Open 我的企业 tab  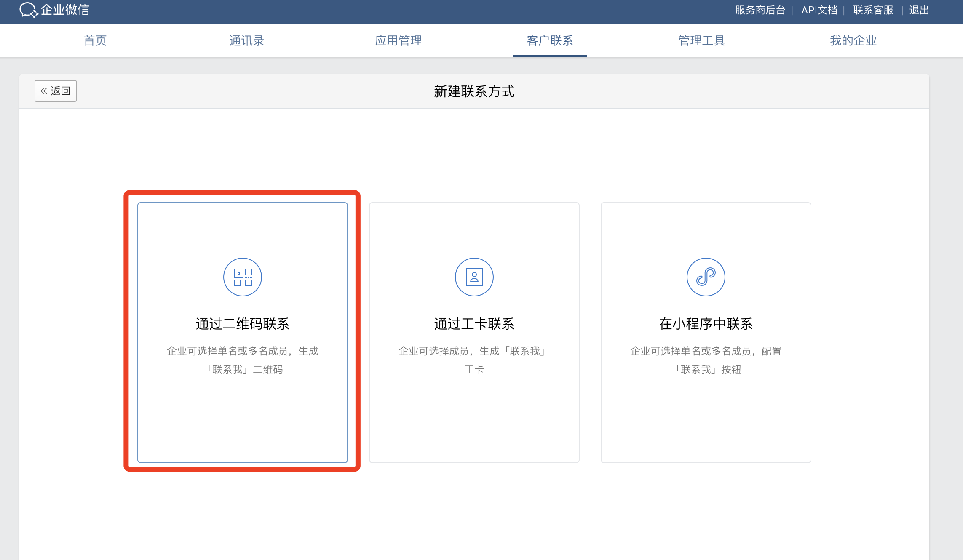tap(853, 41)
